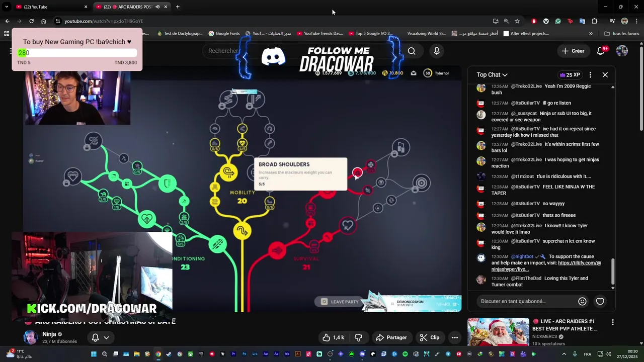The height and width of the screenshot is (362, 644).
Task: Go back with browser back arrow
Action: click(x=7, y=21)
